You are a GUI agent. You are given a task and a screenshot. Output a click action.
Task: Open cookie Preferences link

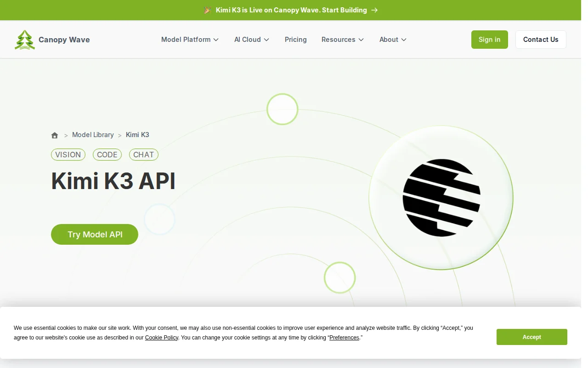coord(344,338)
